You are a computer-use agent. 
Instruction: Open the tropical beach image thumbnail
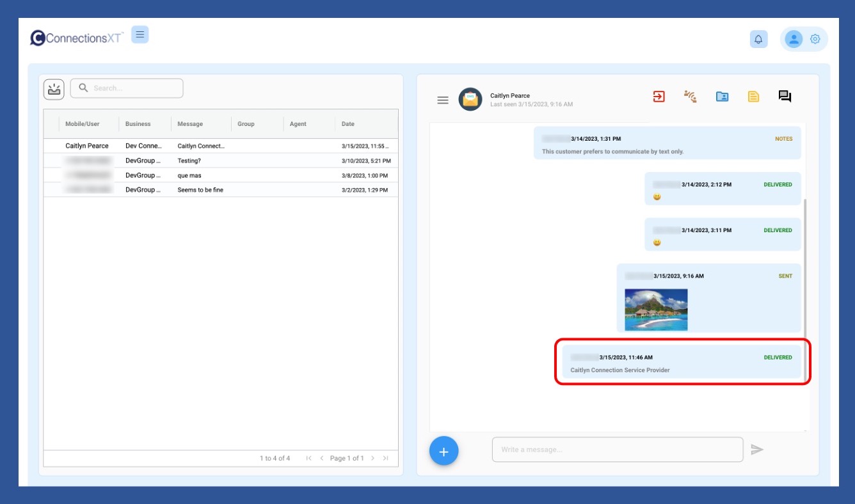tap(656, 310)
